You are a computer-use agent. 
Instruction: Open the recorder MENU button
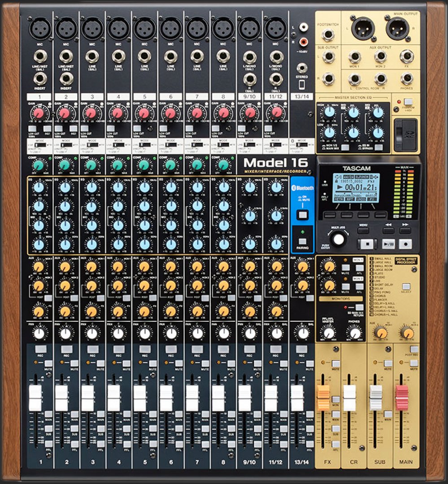tap(363, 231)
